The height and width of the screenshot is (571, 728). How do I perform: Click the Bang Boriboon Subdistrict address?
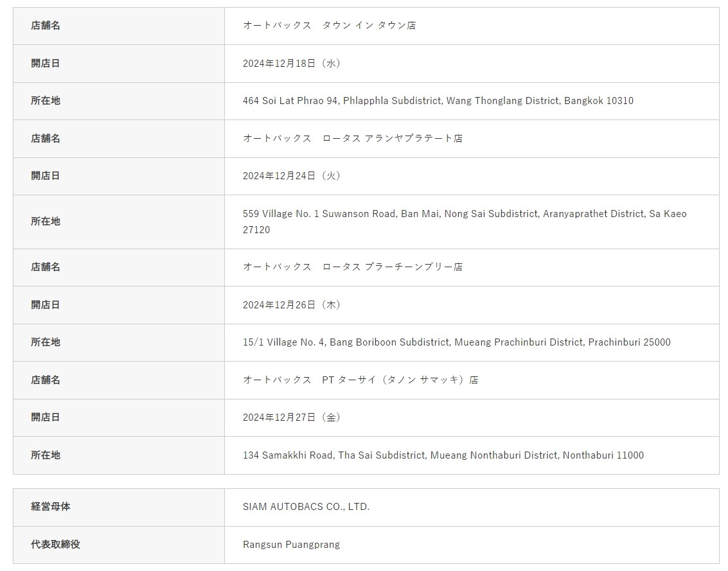pyautogui.click(x=456, y=342)
